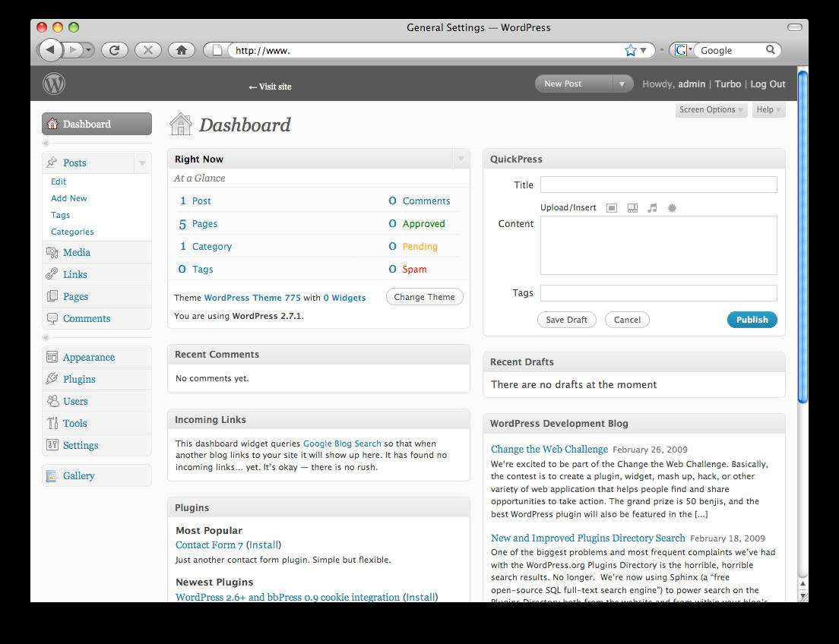Screen dimensions: 839x644
Task: Click the Save Draft button
Action: (566, 319)
